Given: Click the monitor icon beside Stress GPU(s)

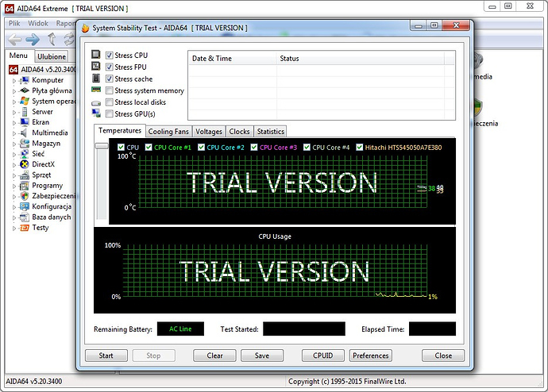Looking at the screenshot, I should pos(96,113).
